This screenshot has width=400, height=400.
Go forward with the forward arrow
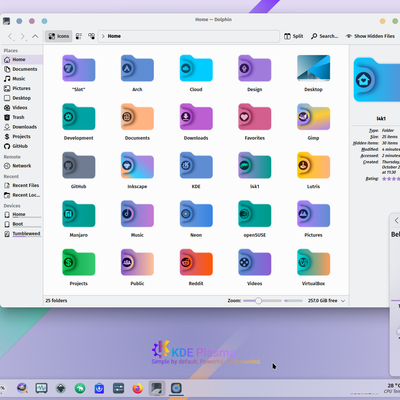point(23,36)
